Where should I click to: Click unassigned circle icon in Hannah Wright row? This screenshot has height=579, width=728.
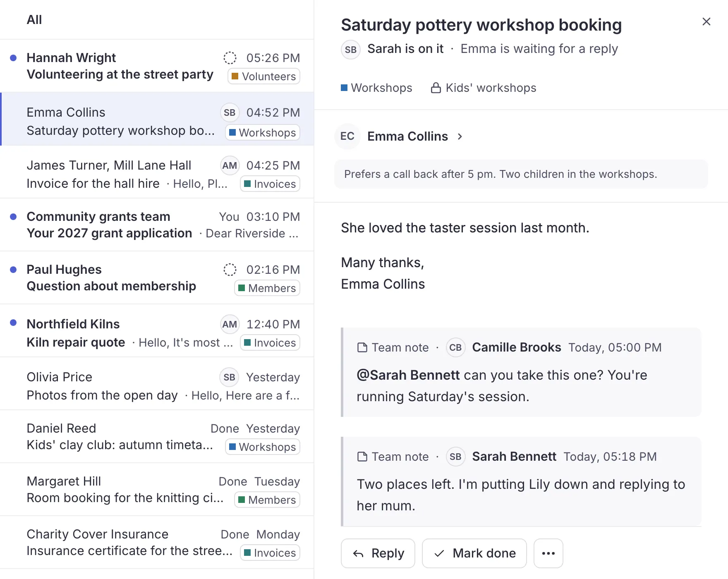click(230, 58)
